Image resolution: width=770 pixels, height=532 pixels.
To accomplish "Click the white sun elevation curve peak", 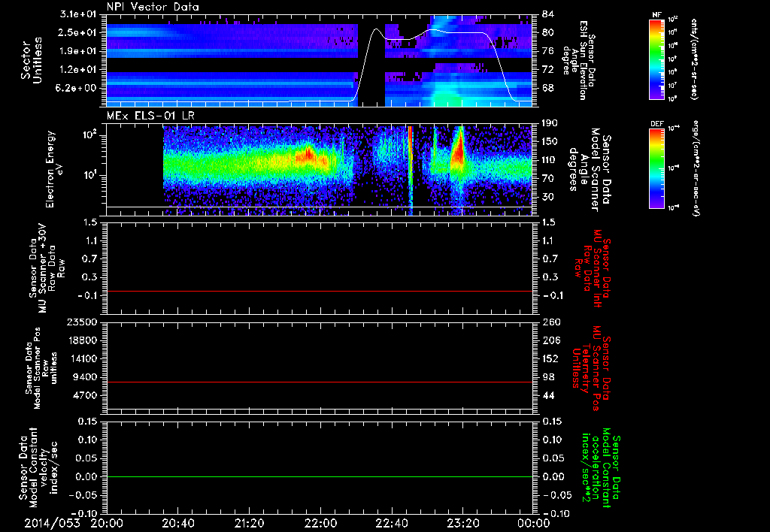I will tap(376, 29).
